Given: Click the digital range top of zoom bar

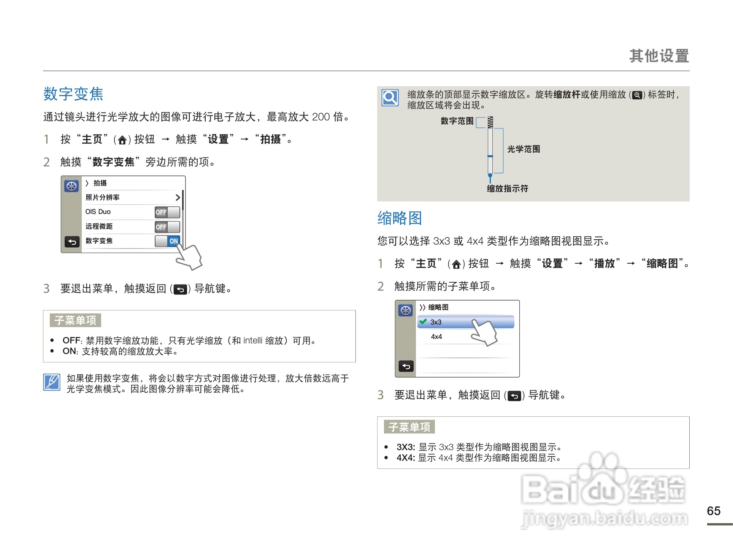Looking at the screenshot, I should pyautogui.click(x=490, y=122).
